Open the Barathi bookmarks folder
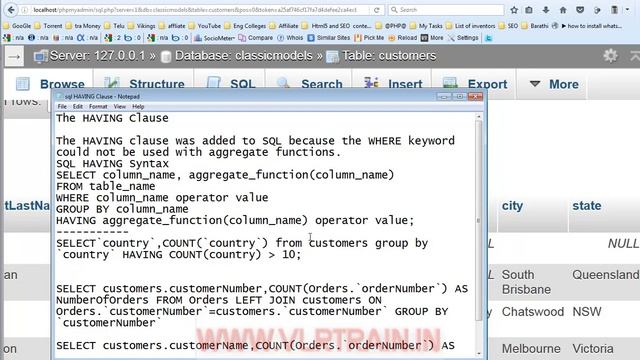This screenshot has width=640, height=360. pyautogui.click(x=535, y=26)
